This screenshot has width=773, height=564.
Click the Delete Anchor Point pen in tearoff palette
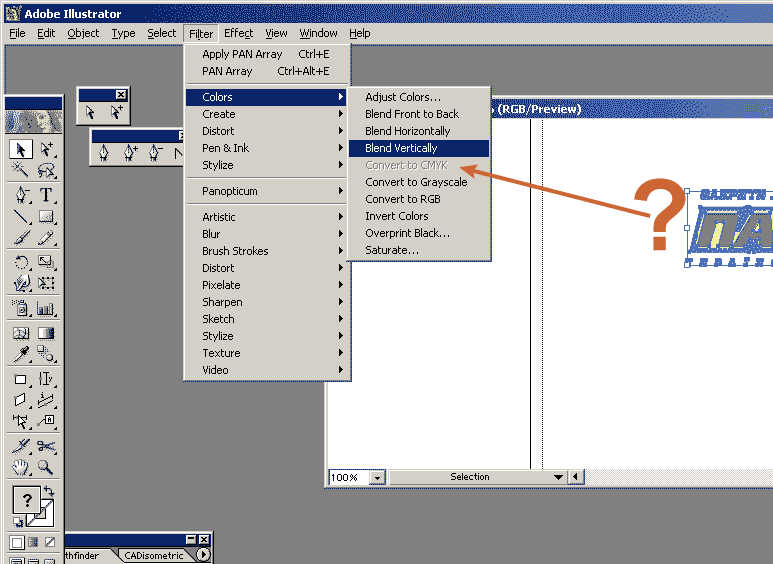click(x=156, y=153)
